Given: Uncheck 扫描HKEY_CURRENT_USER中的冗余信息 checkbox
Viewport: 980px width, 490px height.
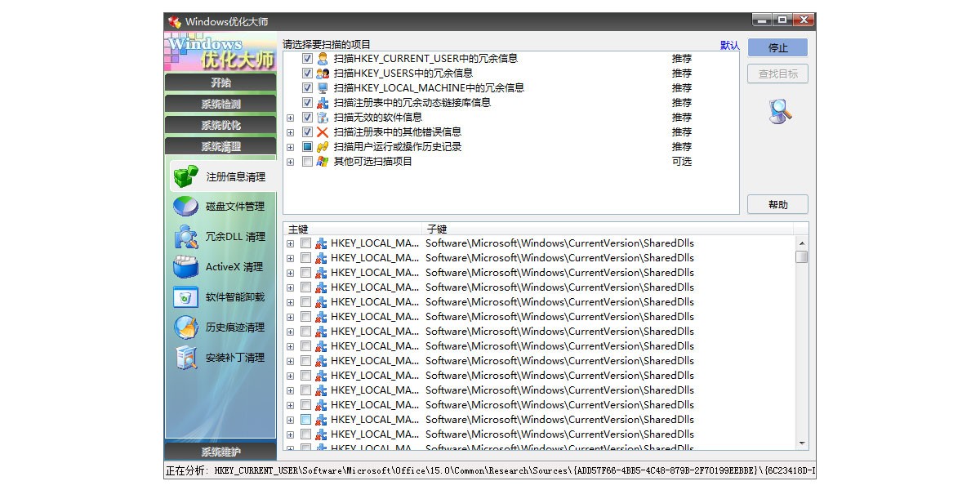Looking at the screenshot, I should 307,59.
